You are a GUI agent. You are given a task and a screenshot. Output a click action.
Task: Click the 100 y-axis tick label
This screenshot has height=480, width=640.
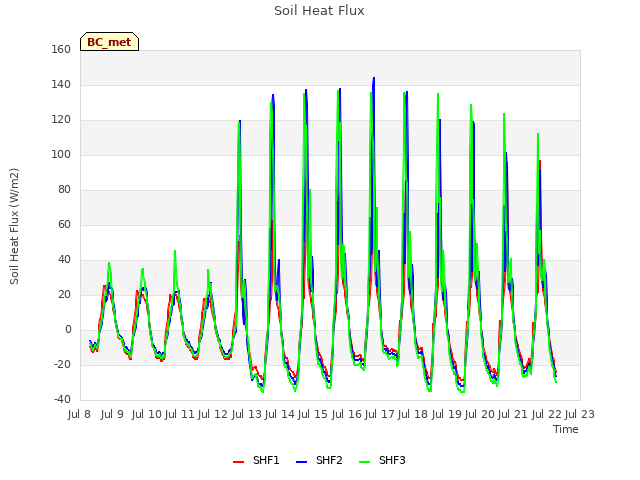61,155
